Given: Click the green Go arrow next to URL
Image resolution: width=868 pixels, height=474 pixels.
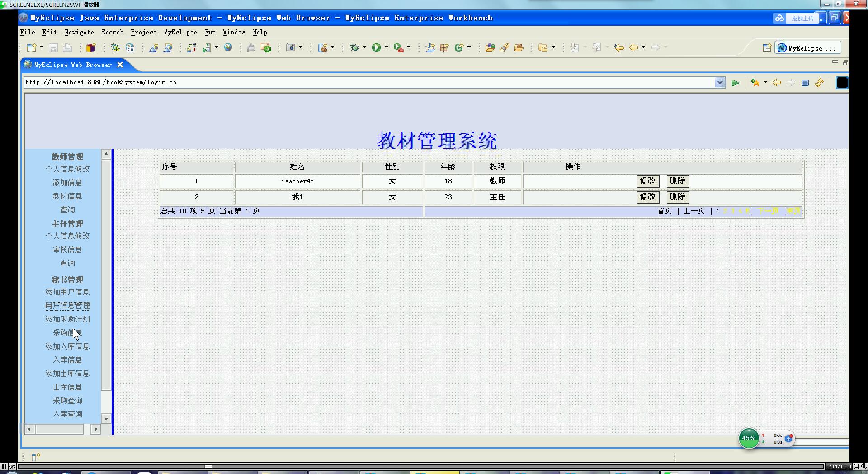Looking at the screenshot, I should click(735, 83).
